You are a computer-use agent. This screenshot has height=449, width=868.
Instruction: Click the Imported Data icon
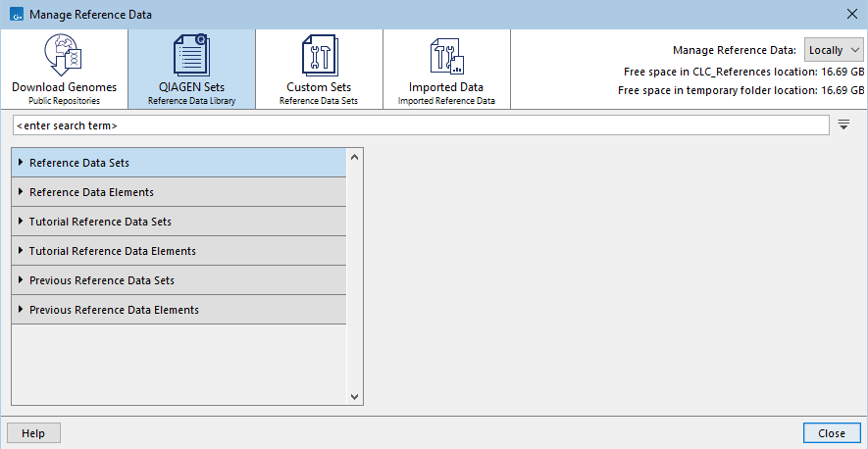point(446,55)
